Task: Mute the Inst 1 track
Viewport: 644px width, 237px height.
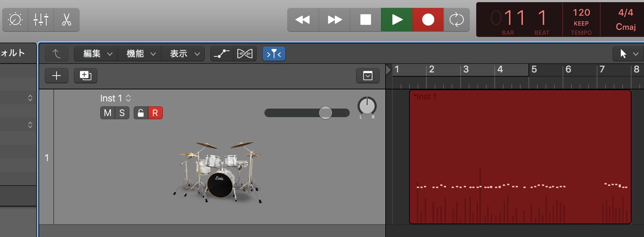Action: [x=107, y=113]
